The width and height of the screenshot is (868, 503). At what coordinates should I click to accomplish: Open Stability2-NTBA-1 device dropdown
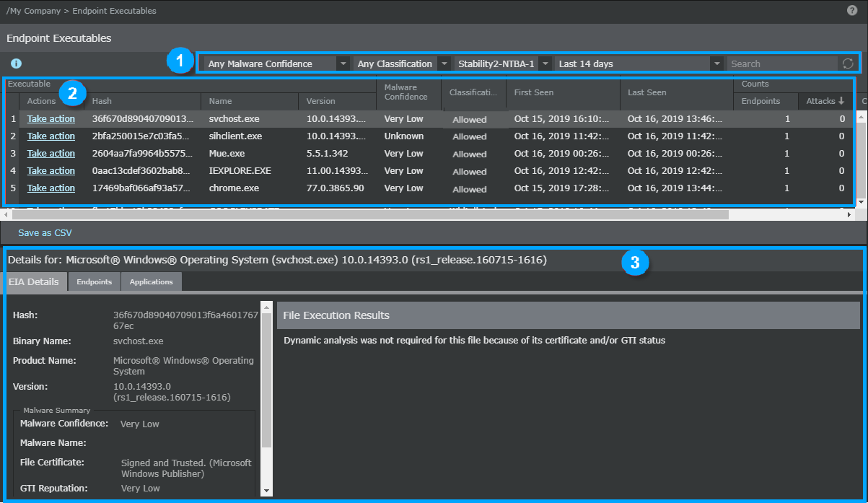pos(503,64)
